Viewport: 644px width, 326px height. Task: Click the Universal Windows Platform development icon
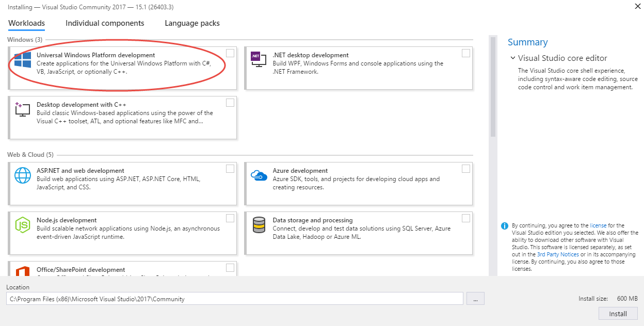pyautogui.click(x=22, y=59)
